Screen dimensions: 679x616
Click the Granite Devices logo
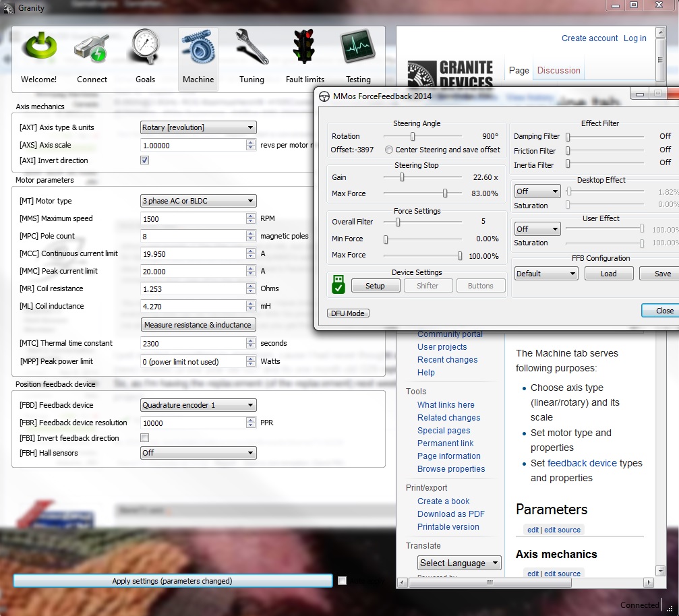click(x=450, y=73)
